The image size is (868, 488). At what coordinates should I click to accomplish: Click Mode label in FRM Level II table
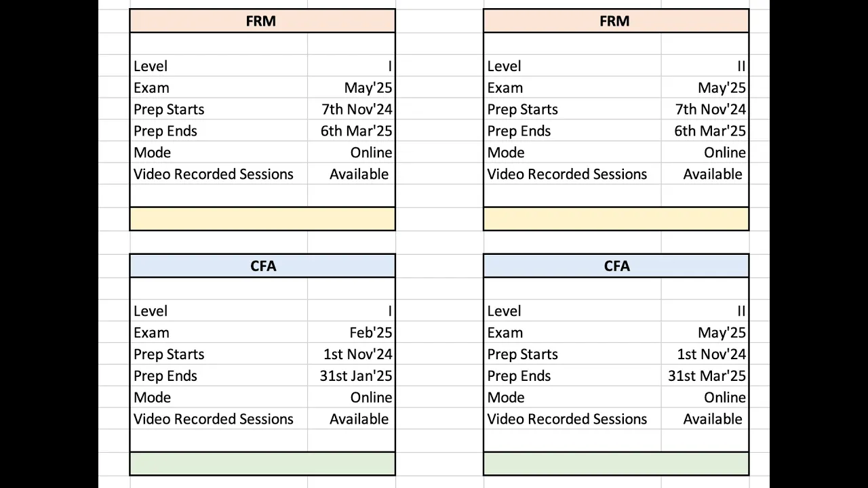click(x=506, y=152)
